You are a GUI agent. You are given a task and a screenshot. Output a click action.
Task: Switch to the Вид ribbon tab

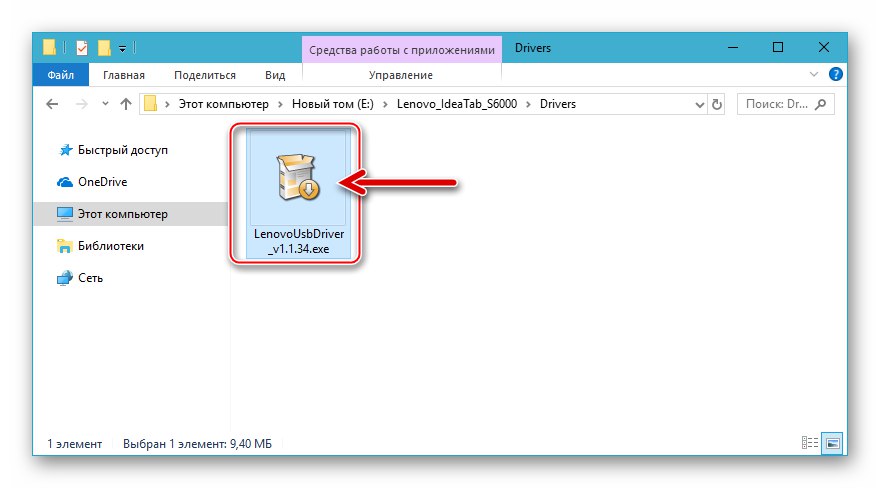pos(275,75)
